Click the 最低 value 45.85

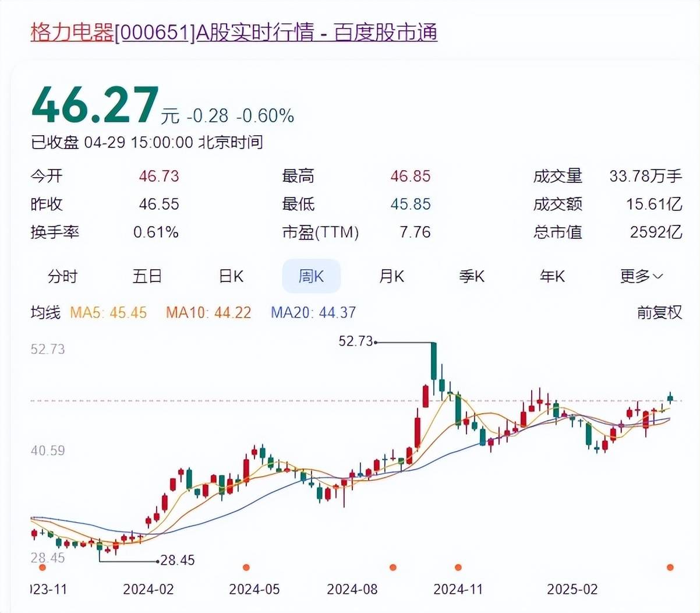[x=411, y=204]
